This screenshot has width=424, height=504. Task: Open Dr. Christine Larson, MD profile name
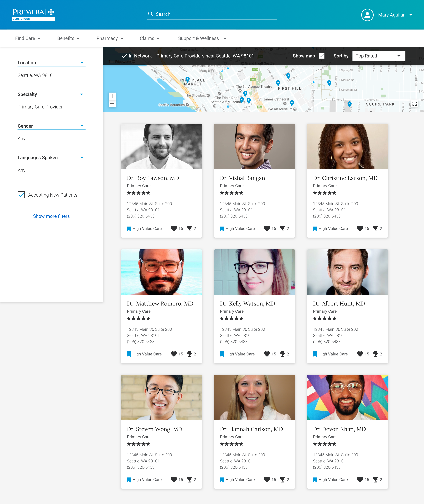(345, 178)
